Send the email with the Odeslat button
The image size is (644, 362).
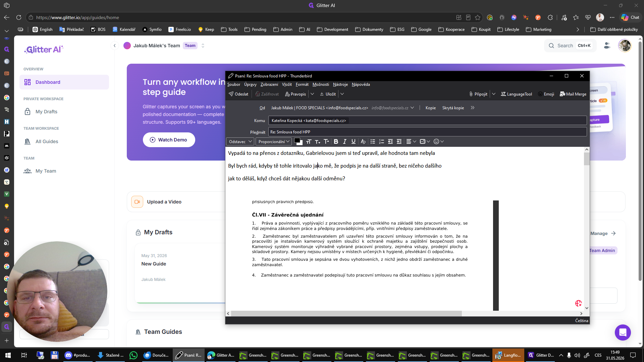tap(238, 94)
